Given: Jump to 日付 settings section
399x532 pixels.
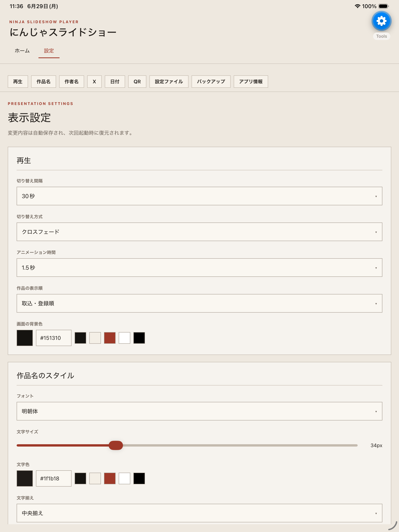Looking at the screenshot, I should [115, 82].
